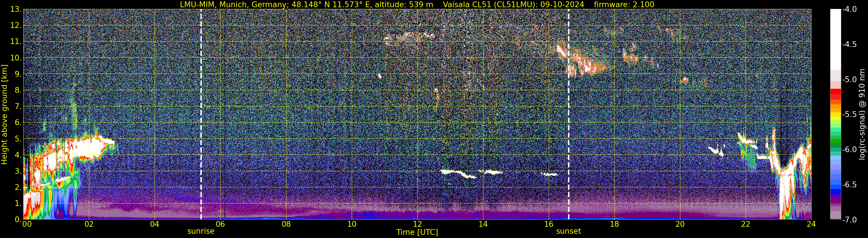Click the '08' time axis tick label
This screenshot has height=238, width=868.
[286, 224]
